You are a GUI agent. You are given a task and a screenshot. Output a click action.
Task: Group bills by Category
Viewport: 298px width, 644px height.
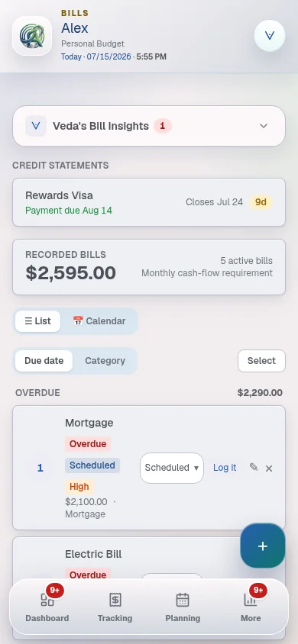click(105, 361)
